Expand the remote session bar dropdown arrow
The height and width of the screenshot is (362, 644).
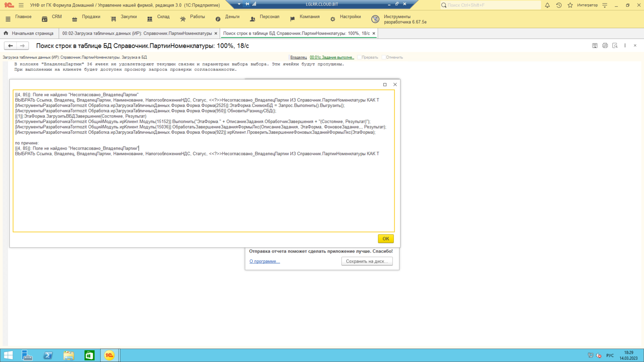click(239, 4)
